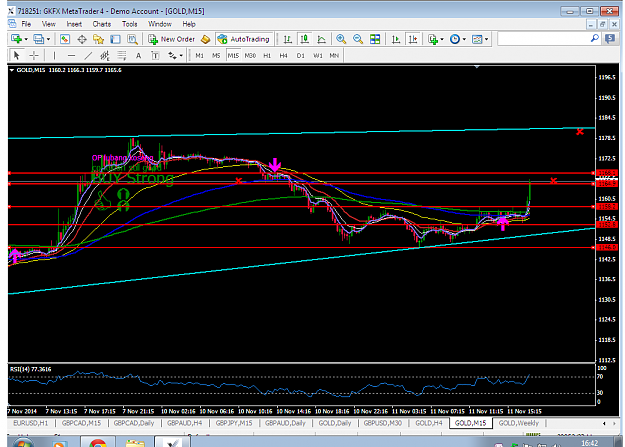Switch to D1 timeframe
This screenshot has width=625, height=447.
point(301,55)
